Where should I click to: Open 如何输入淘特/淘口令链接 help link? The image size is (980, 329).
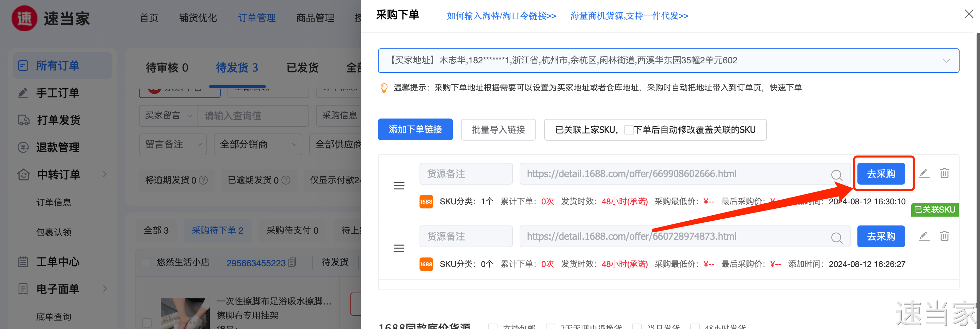(501, 16)
